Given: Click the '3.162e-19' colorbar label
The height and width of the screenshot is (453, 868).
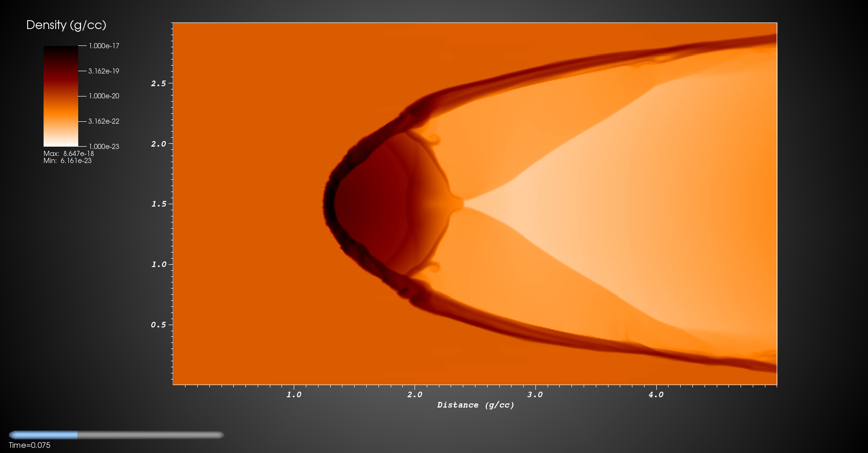Looking at the screenshot, I should 104,71.
